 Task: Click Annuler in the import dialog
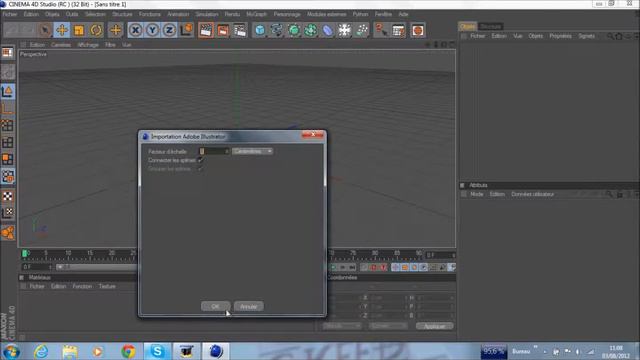[249, 306]
